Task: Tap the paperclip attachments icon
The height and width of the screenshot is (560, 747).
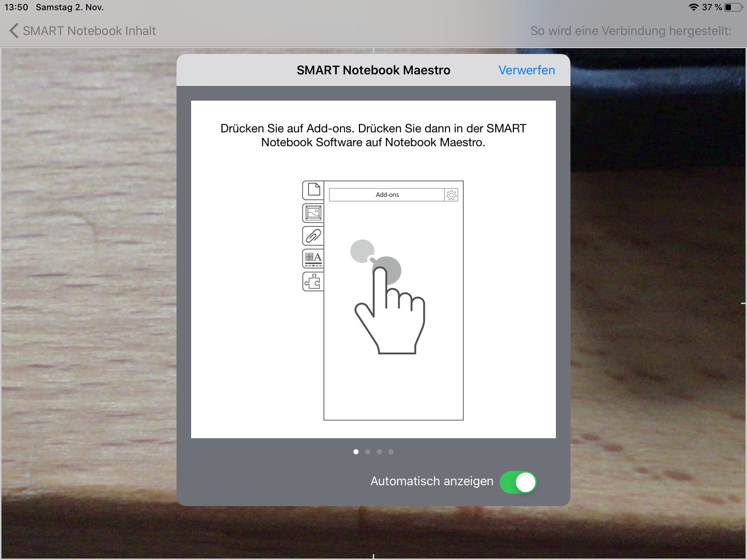Action: point(313,236)
